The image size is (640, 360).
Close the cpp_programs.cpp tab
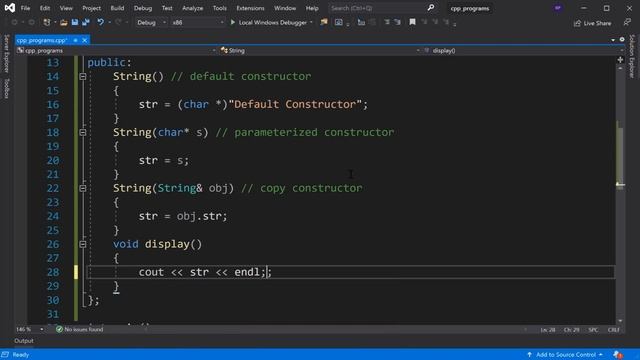click(84, 40)
